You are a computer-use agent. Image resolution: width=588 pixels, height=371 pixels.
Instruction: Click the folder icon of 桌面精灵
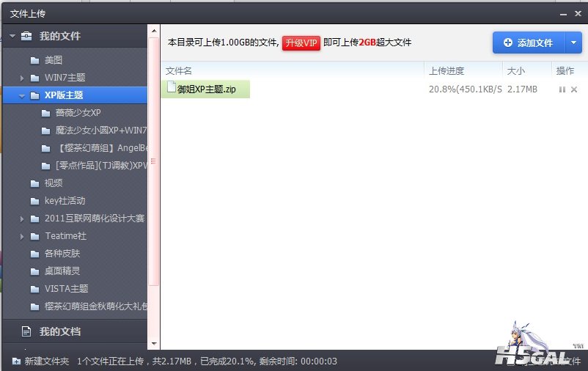pyautogui.click(x=34, y=271)
